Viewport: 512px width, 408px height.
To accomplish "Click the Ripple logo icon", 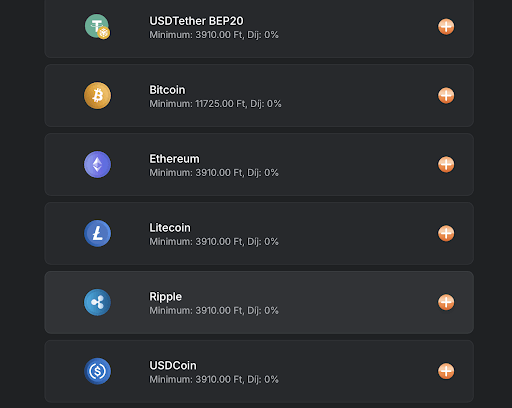I will pyautogui.click(x=97, y=302).
